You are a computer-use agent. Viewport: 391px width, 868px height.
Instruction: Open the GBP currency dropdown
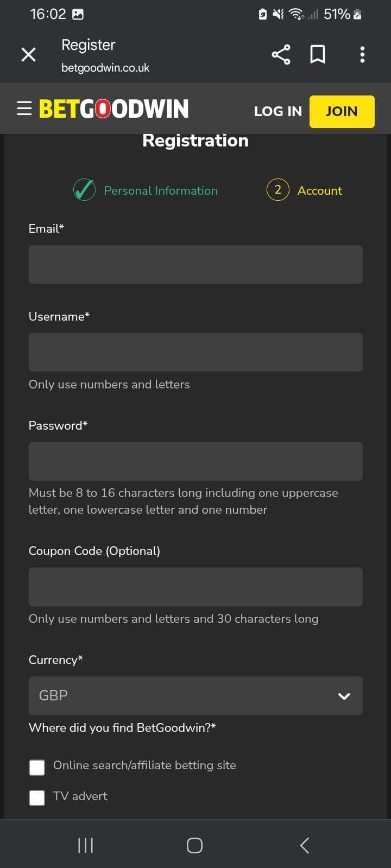(x=195, y=695)
